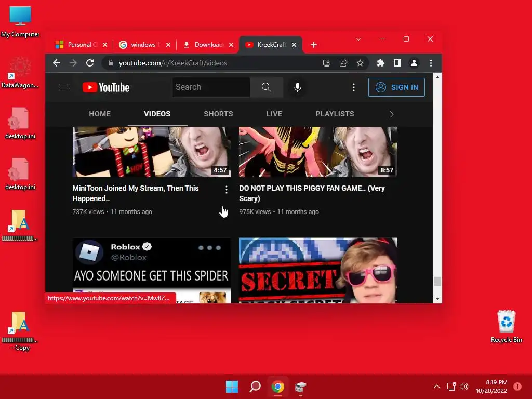Screen dimensions: 532x399
Task: Share this page icon in address bar
Action: point(343,63)
